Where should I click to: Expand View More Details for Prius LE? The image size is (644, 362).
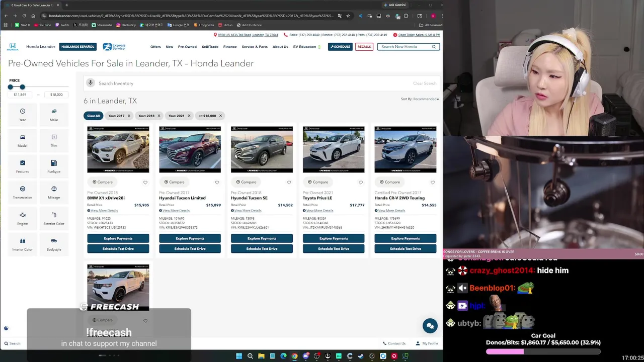tap(318, 211)
